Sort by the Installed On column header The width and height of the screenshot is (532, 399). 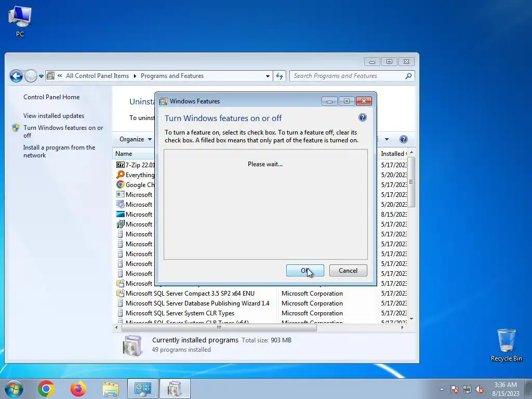(x=393, y=154)
